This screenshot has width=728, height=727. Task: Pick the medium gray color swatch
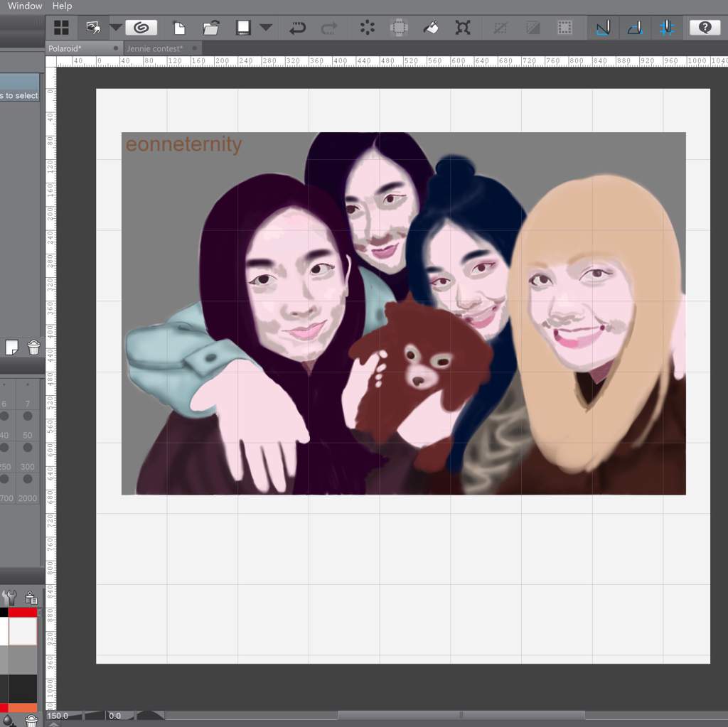pos(22,659)
